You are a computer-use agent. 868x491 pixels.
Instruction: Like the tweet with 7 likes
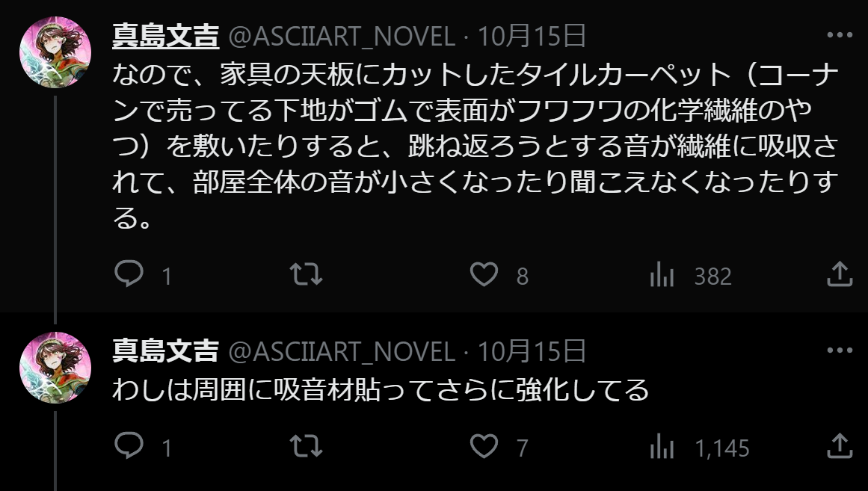[x=484, y=446]
